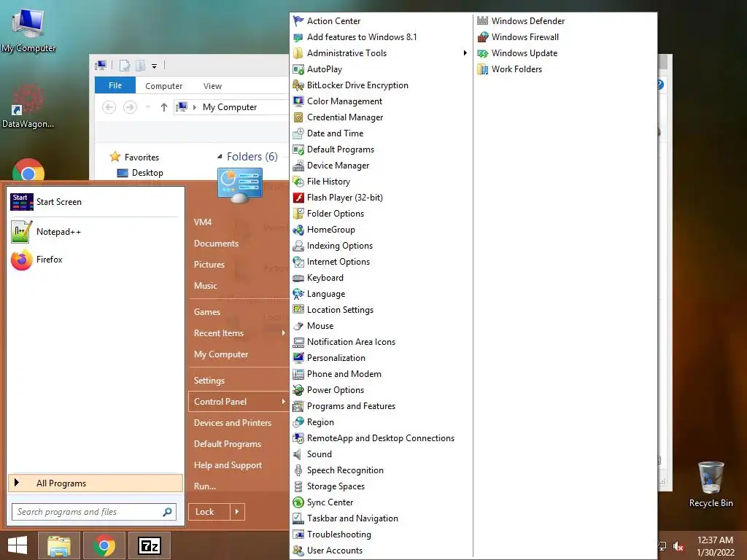Image resolution: width=747 pixels, height=560 pixels.
Task: Open File Explorer from the taskbar
Action: point(59,545)
